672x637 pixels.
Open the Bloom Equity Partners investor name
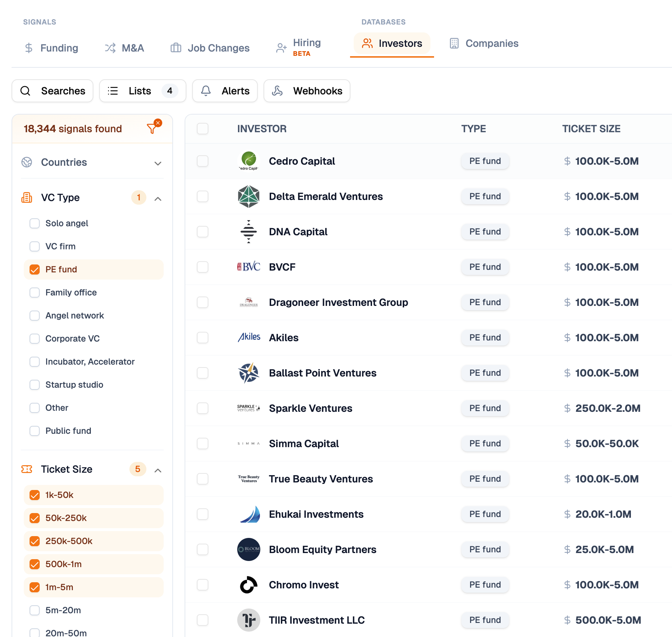323,549
